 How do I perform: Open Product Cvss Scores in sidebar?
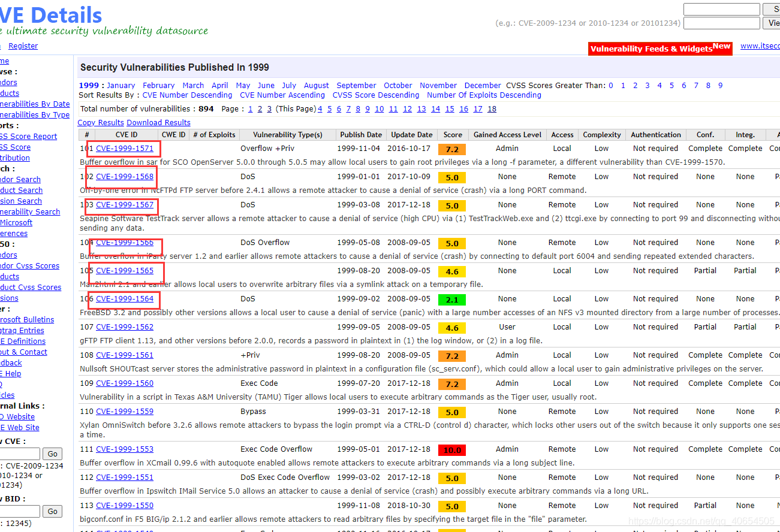(x=31, y=288)
